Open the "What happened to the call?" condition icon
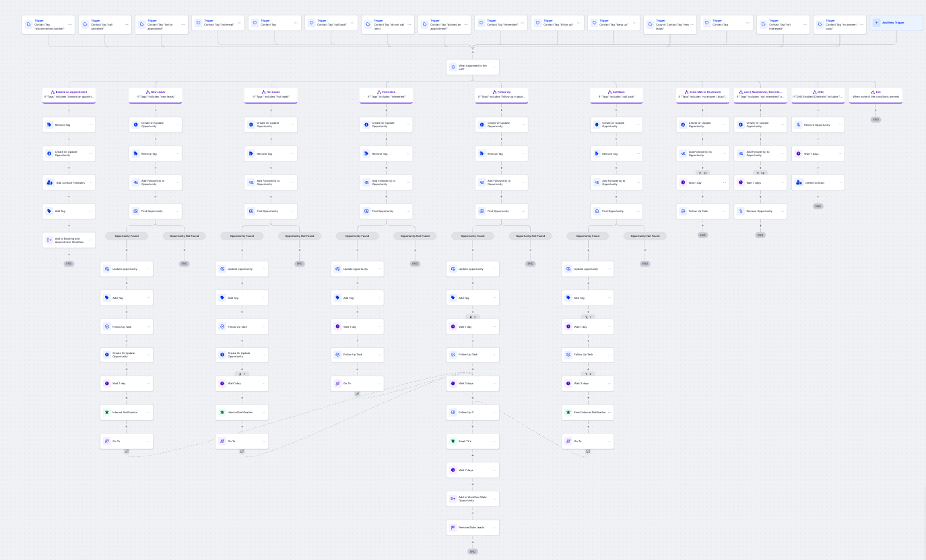 [x=453, y=67]
